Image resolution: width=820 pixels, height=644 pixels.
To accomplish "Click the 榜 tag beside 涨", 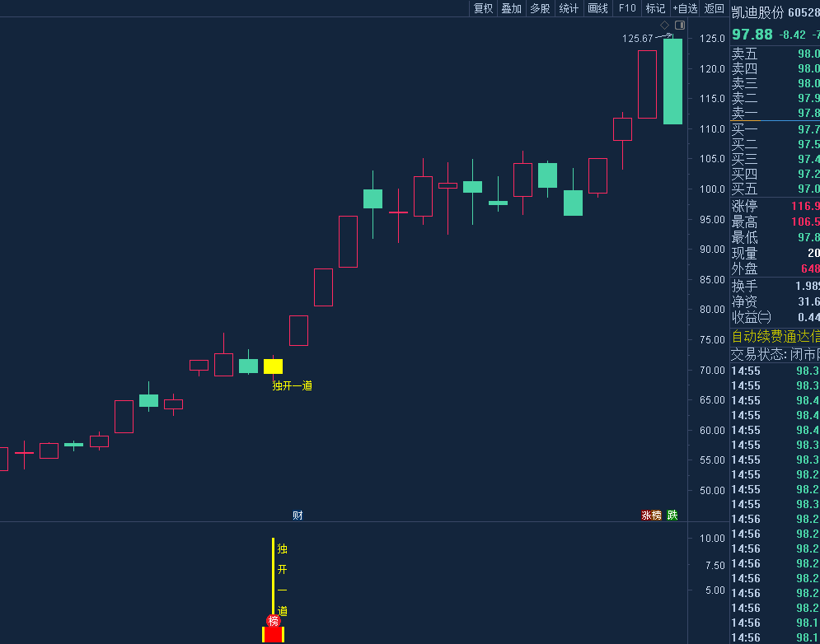I will coord(657,516).
